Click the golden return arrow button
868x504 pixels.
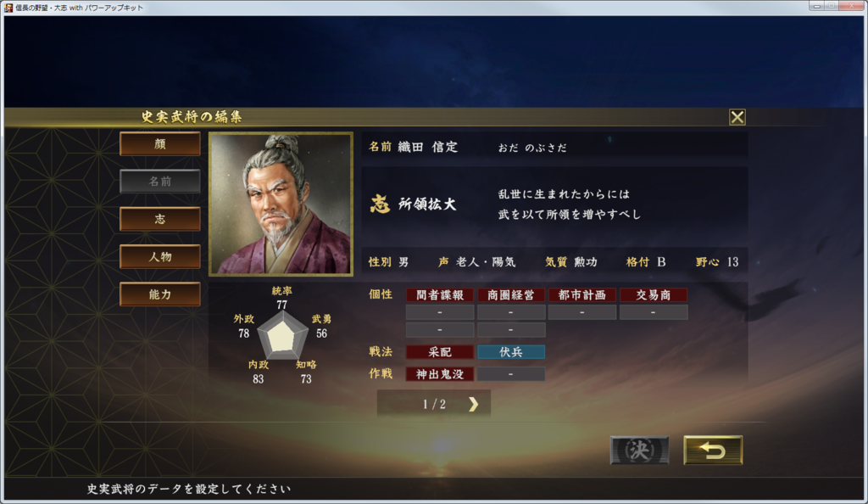[713, 451]
